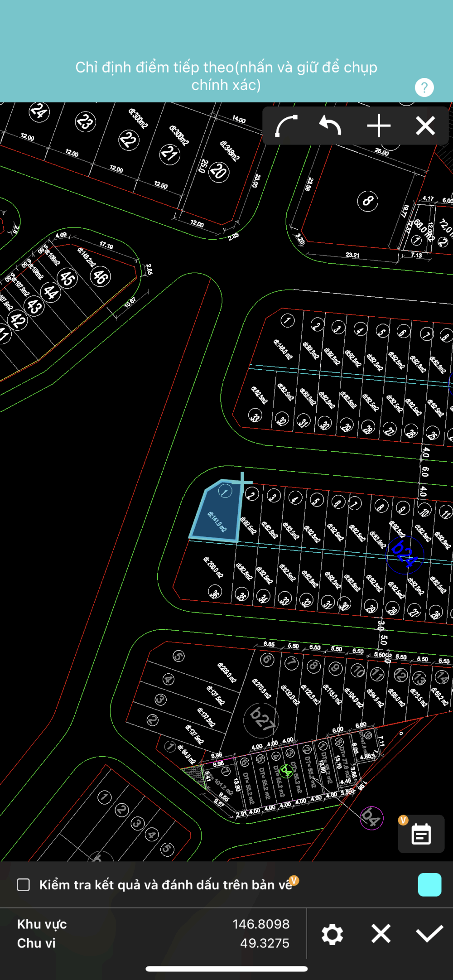Tap the Chu vi value 49.3275
Viewport: 453px width, 980px height.
pyautogui.click(x=265, y=943)
